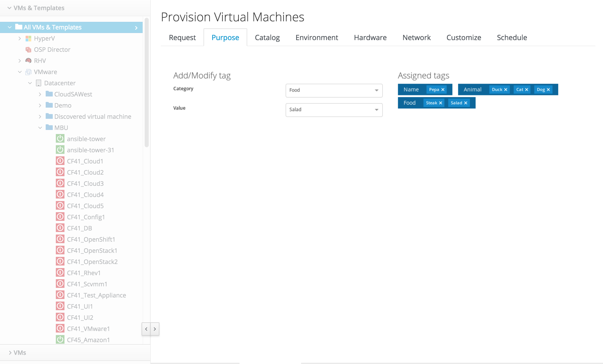Image resolution: width=603 pixels, height=364 pixels.
Task: Remove the Salad assigned tag
Action: [466, 103]
